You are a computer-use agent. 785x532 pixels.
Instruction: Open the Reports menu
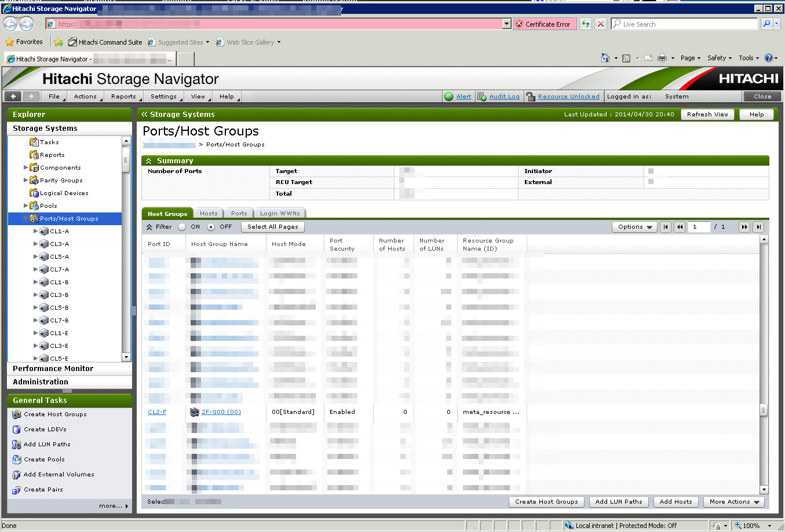tap(123, 97)
